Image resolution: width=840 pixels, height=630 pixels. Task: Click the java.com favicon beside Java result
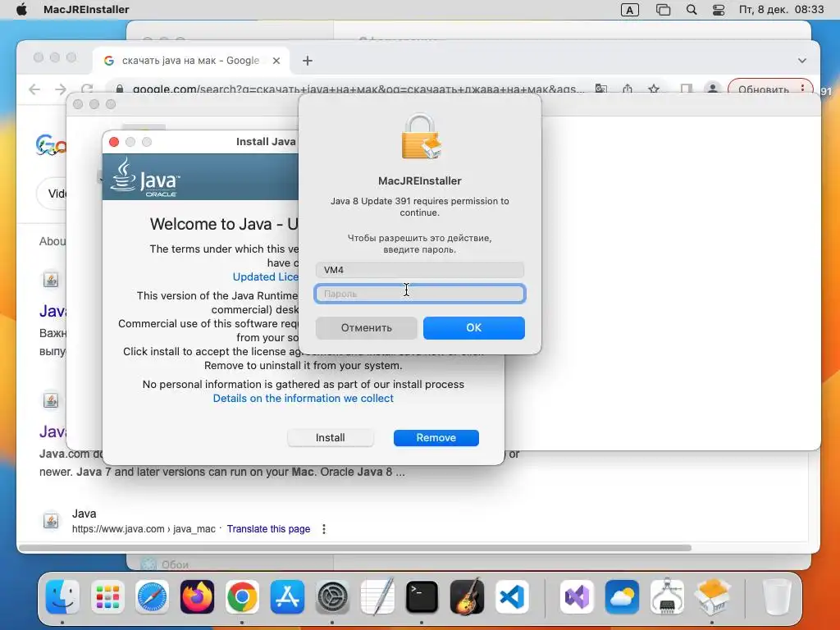click(51, 521)
